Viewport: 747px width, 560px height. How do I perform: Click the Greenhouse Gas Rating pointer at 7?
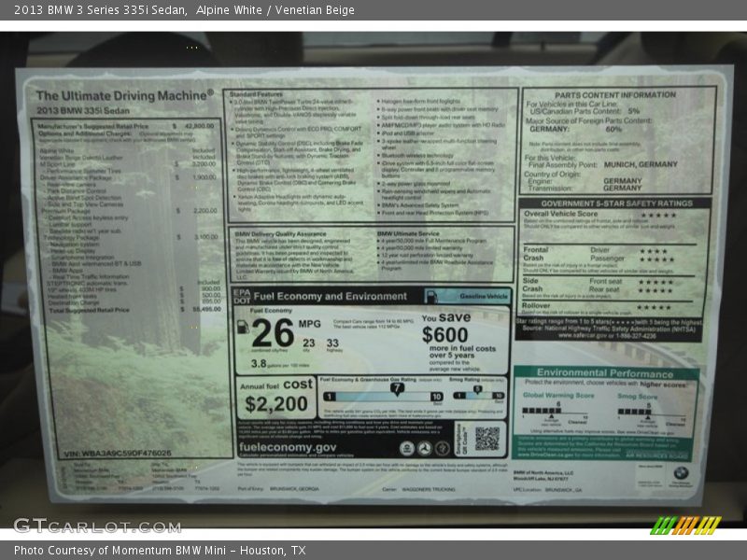[397, 388]
